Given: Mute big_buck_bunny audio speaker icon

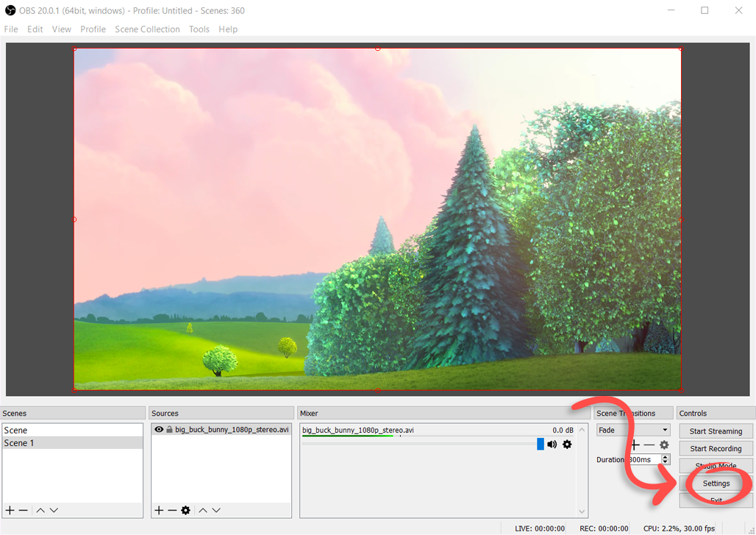Looking at the screenshot, I should (x=552, y=444).
